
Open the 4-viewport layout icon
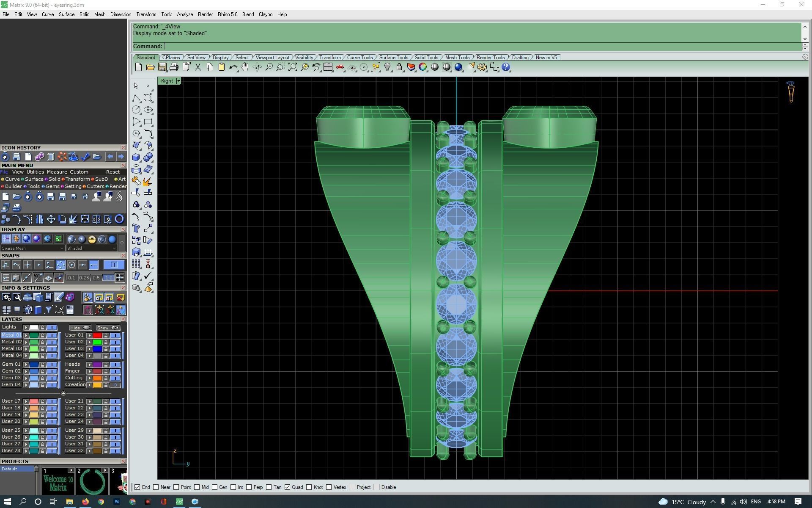point(328,67)
